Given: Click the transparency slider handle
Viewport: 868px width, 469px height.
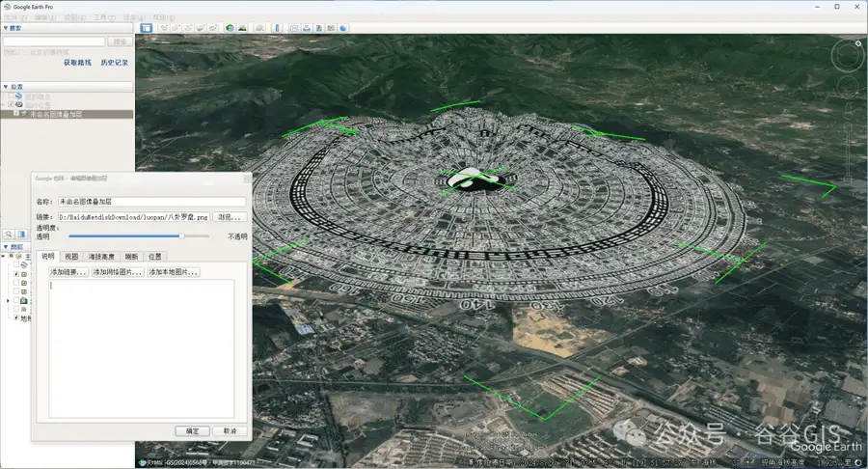Looking at the screenshot, I should coord(181,235).
